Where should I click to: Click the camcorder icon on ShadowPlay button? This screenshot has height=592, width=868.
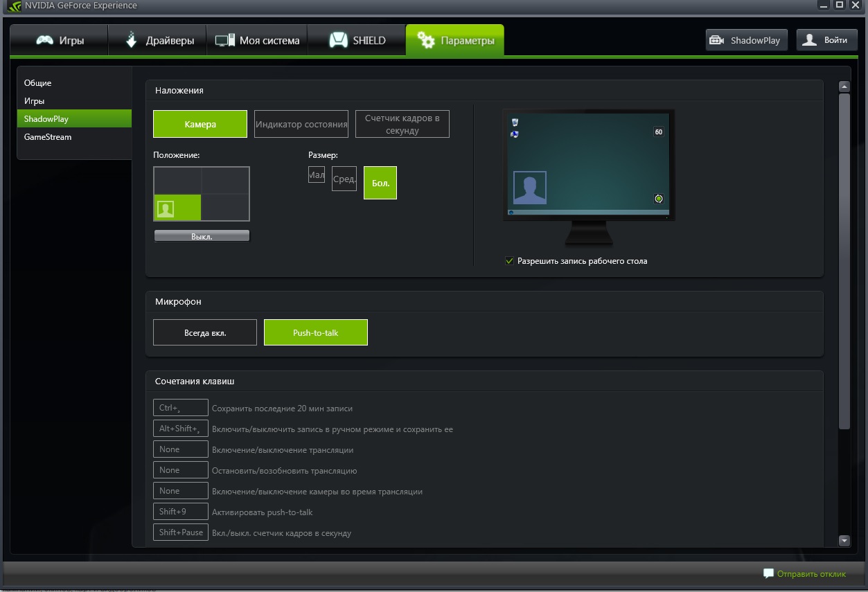[x=717, y=40]
